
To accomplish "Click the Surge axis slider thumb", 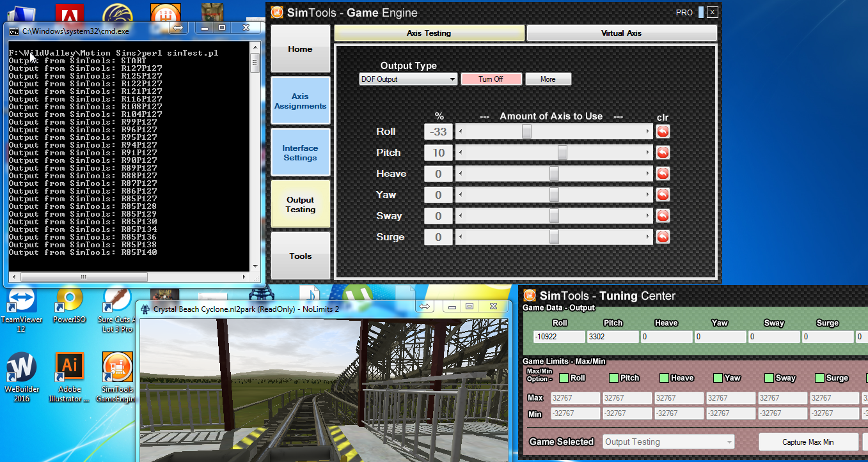I will point(554,237).
